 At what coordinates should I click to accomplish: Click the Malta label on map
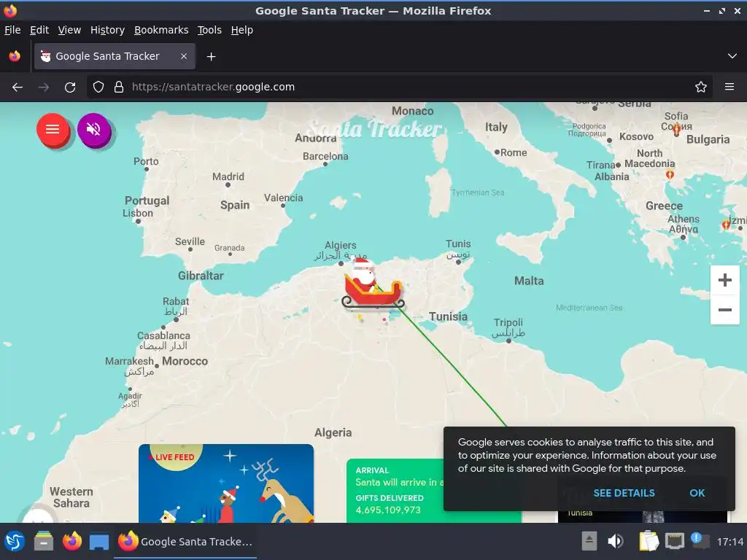[529, 281]
